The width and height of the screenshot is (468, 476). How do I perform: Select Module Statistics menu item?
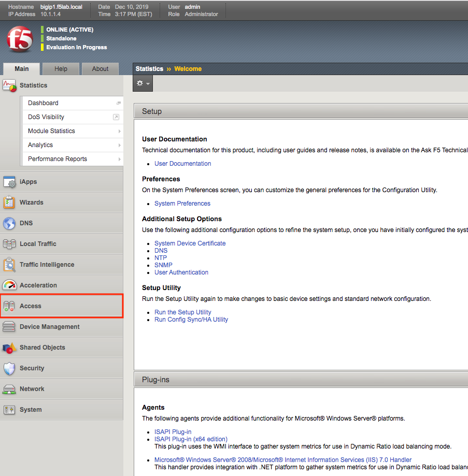tap(73, 131)
